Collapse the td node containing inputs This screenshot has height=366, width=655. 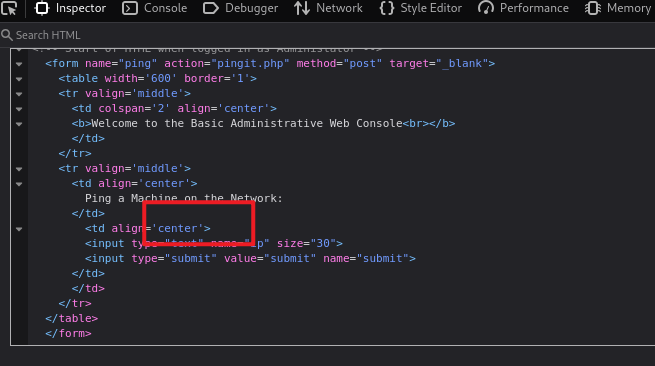(19, 229)
